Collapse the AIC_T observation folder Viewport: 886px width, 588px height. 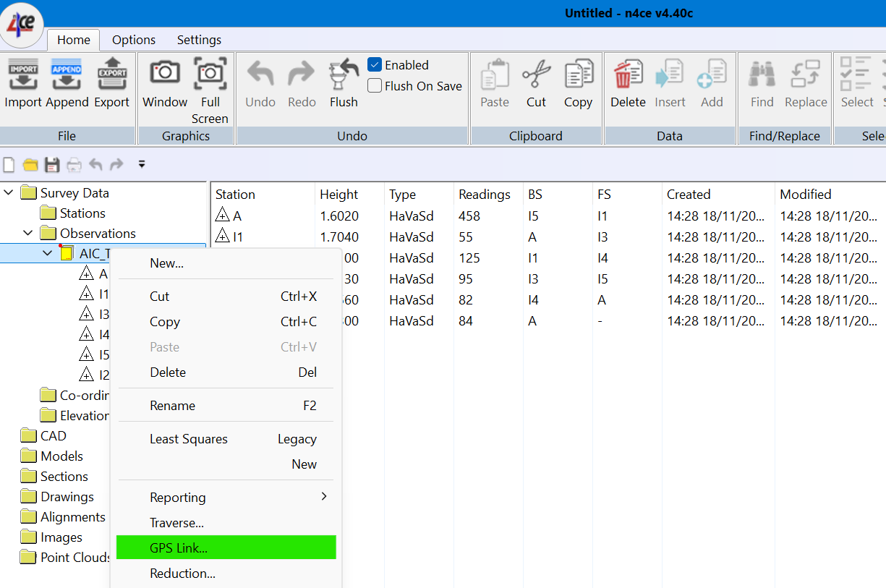point(48,253)
